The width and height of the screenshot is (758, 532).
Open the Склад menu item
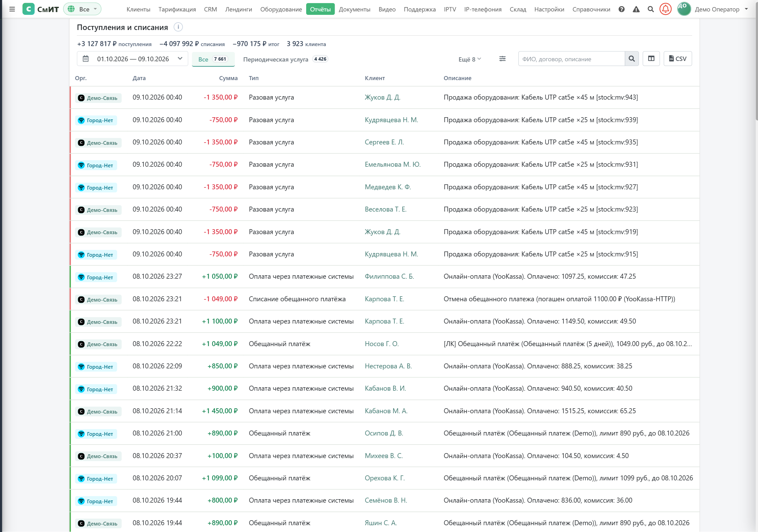[x=518, y=9]
